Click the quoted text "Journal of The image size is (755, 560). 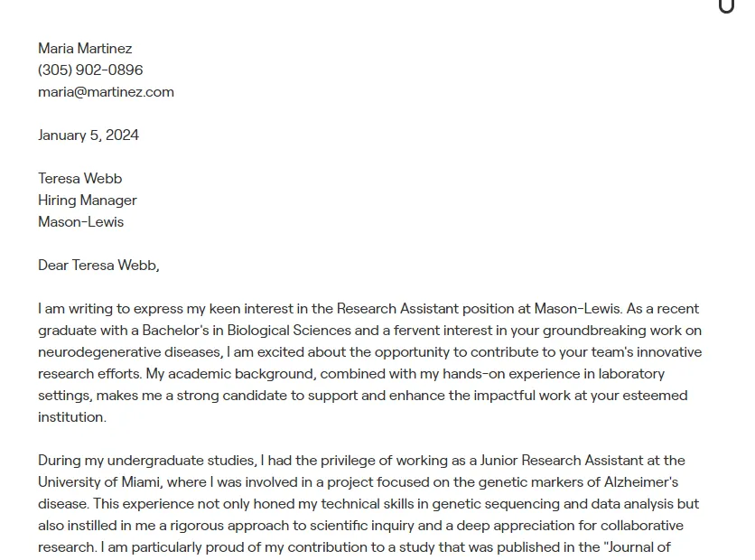tap(637, 547)
